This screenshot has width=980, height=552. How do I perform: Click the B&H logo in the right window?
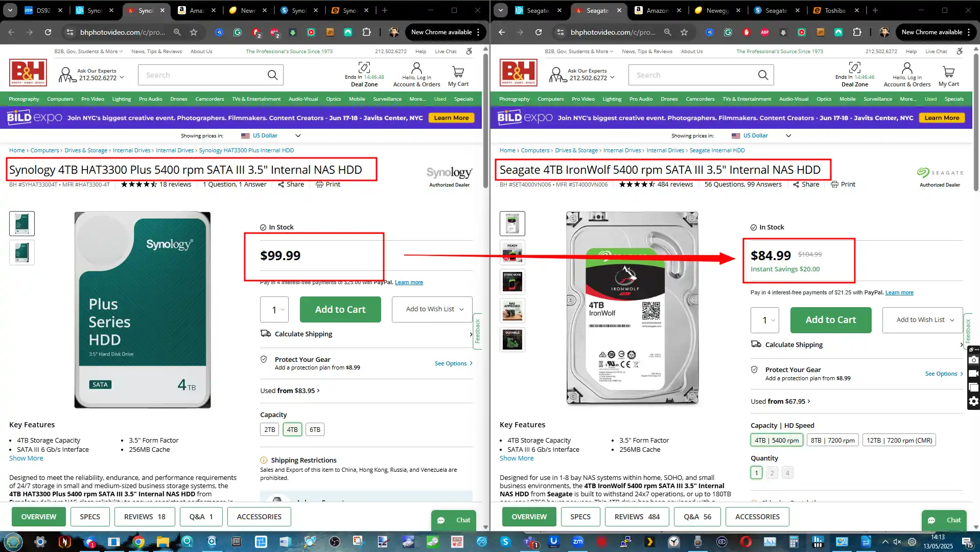tap(519, 72)
